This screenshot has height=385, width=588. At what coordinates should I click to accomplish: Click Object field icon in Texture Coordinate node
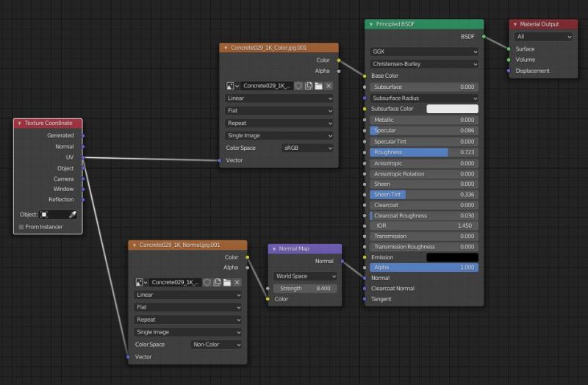44,215
